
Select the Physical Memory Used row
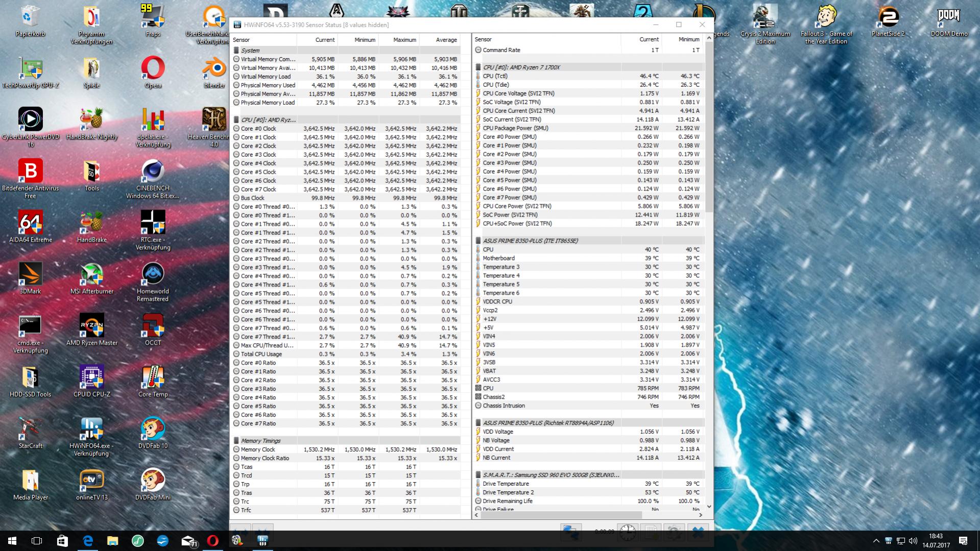346,85
